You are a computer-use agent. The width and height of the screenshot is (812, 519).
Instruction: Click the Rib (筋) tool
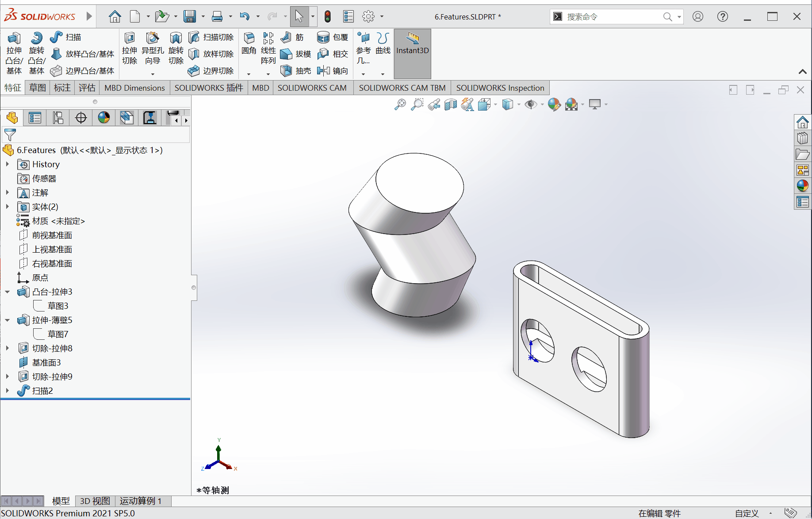[292, 37]
